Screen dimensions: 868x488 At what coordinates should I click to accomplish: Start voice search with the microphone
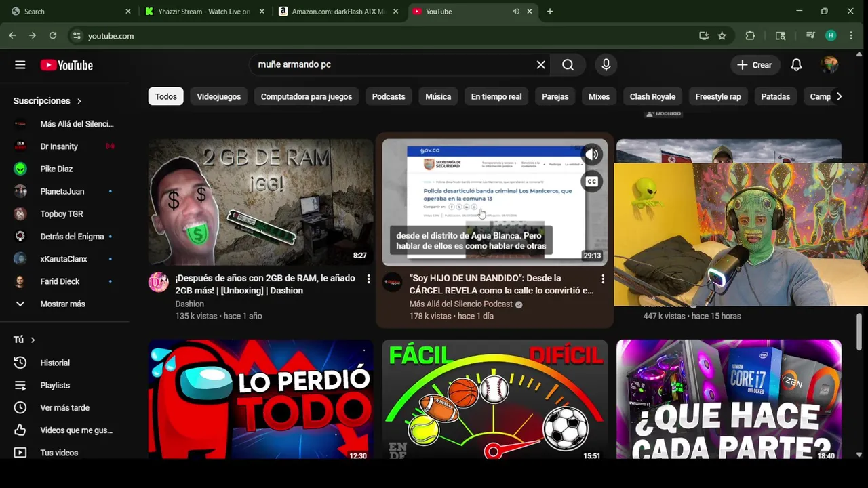click(606, 64)
